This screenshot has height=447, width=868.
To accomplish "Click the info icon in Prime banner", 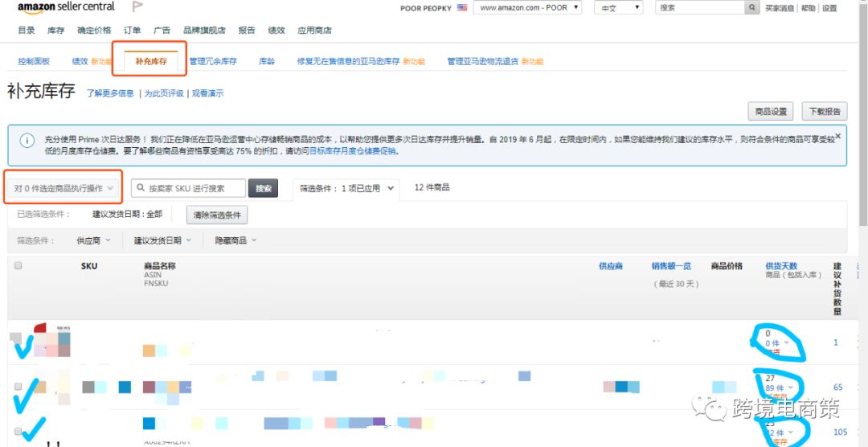I will tap(27, 141).
